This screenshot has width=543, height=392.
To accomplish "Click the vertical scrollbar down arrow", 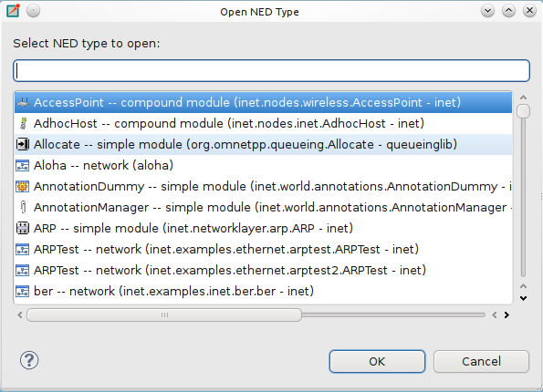I will pyautogui.click(x=523, y=298).
